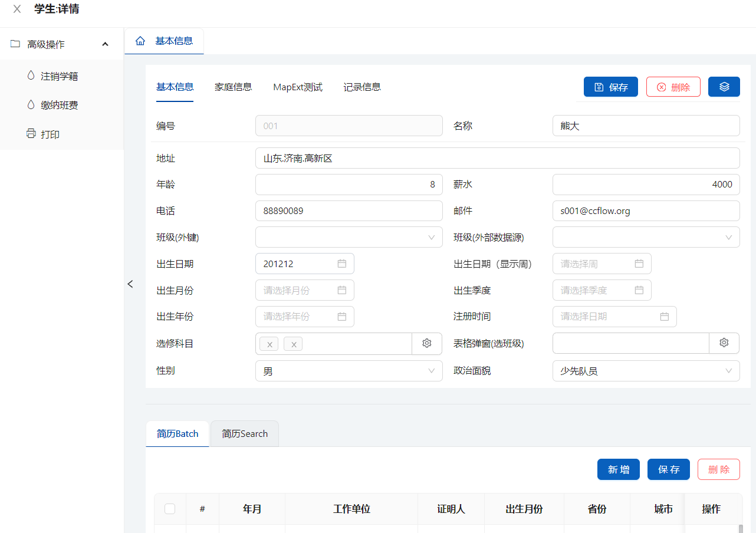The image size is (756, 533).
Task: Select the 简历Batch tab
Action: coord(178,433)
